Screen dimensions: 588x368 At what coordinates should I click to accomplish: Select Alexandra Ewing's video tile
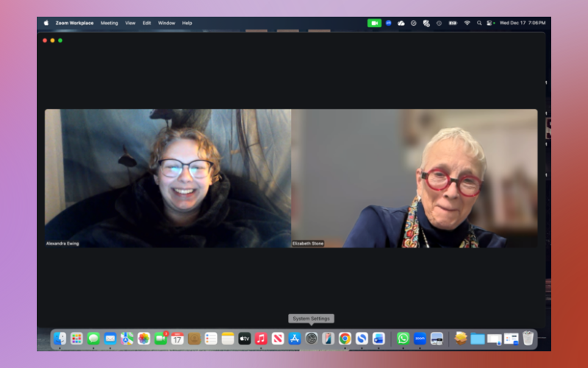click(168, 178)
